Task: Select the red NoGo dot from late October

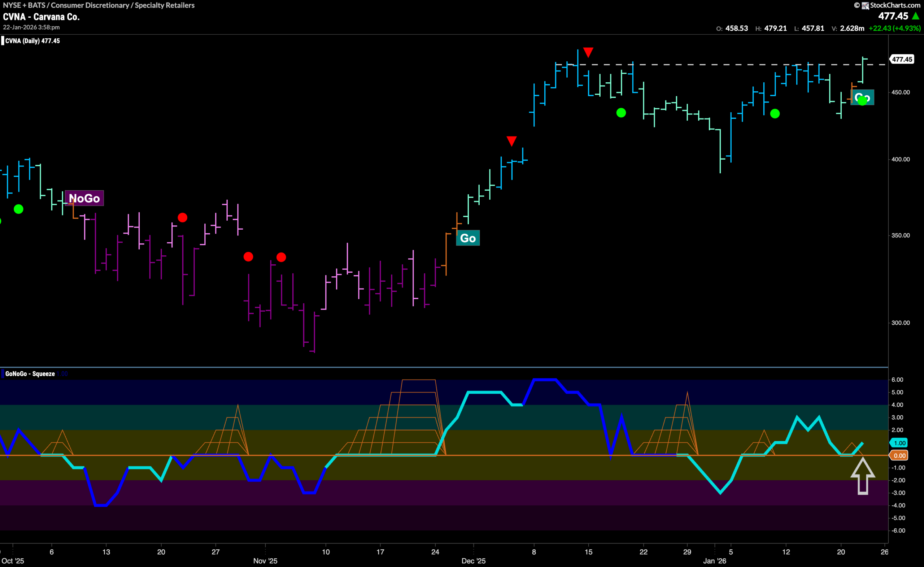Action: pos(183,217)
